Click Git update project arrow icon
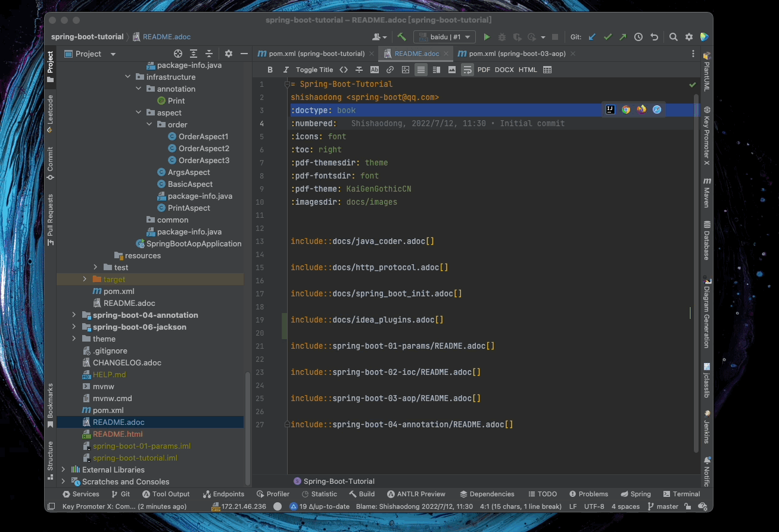This screenshot has height=532, width=779. click(x=592, y=37)
